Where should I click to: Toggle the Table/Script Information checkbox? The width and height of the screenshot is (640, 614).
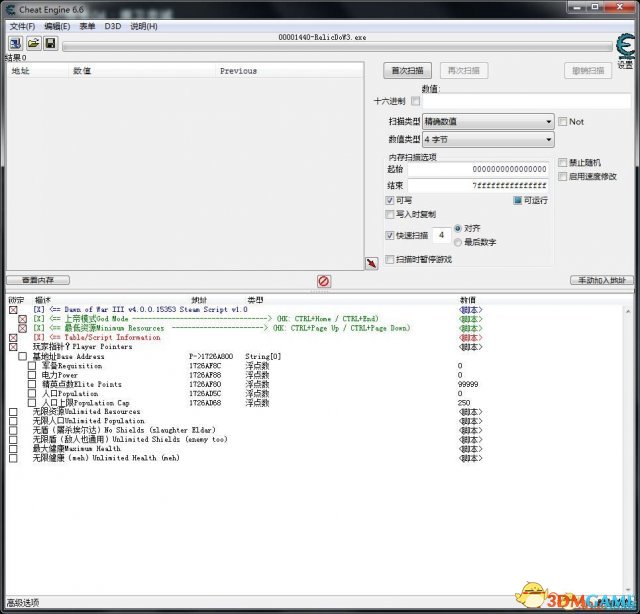[x=13, y=338]
